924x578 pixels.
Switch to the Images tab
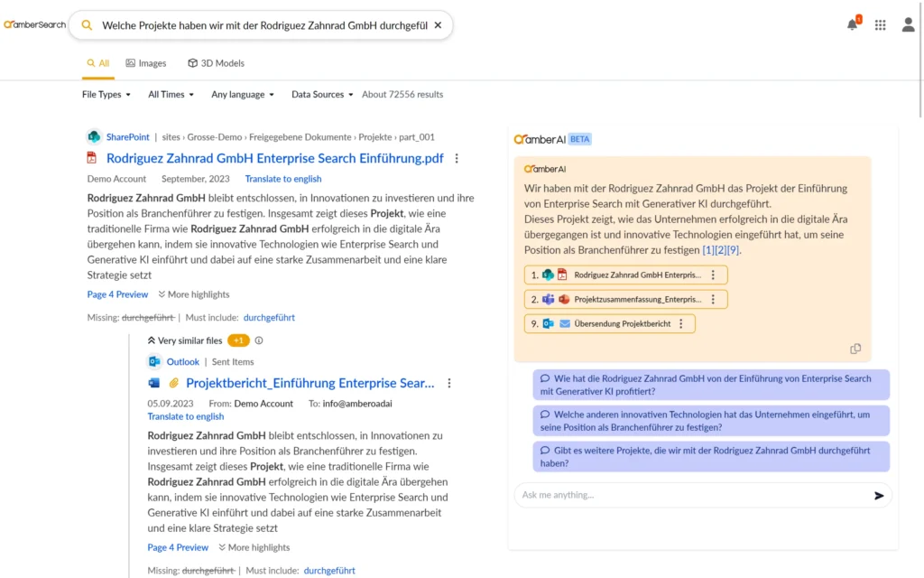point(145,63)
